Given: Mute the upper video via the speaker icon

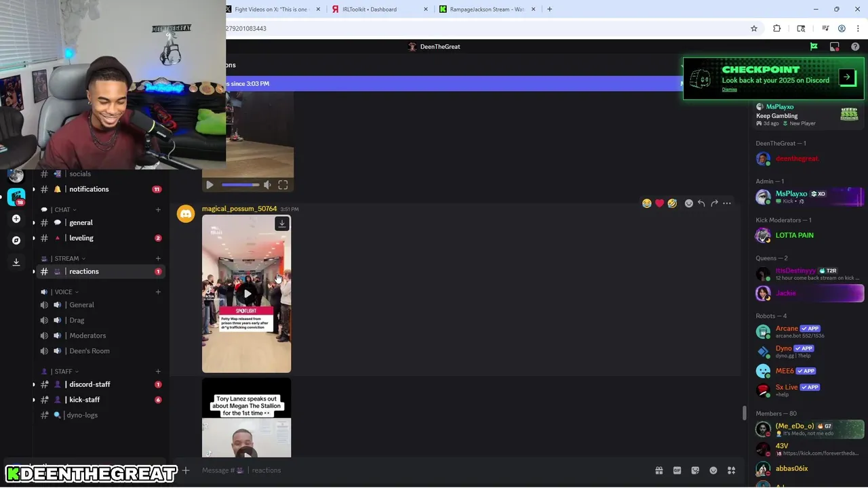Looking at the screenshot, I should (267, 184).
